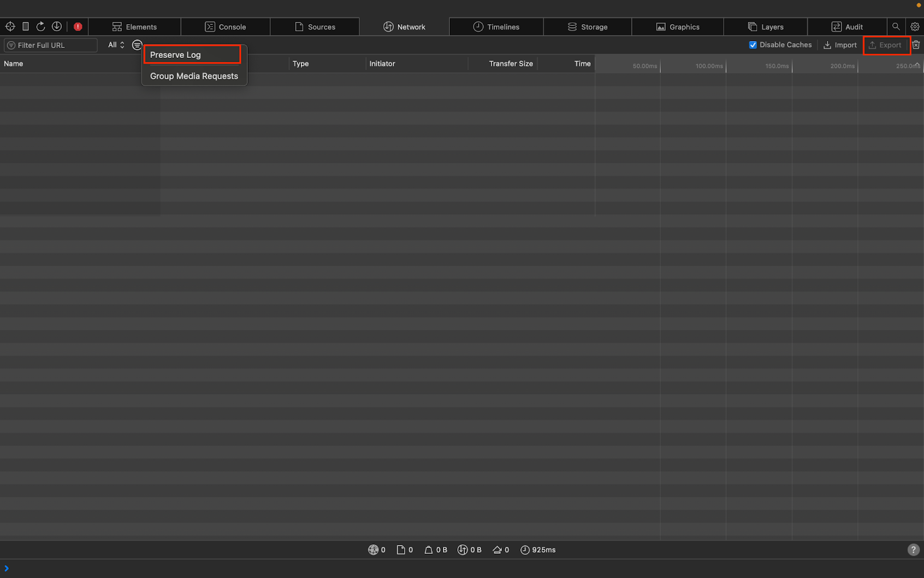Click inside the Filter Full URL field
Screen dimensions: 924x578
click(50, 45)
